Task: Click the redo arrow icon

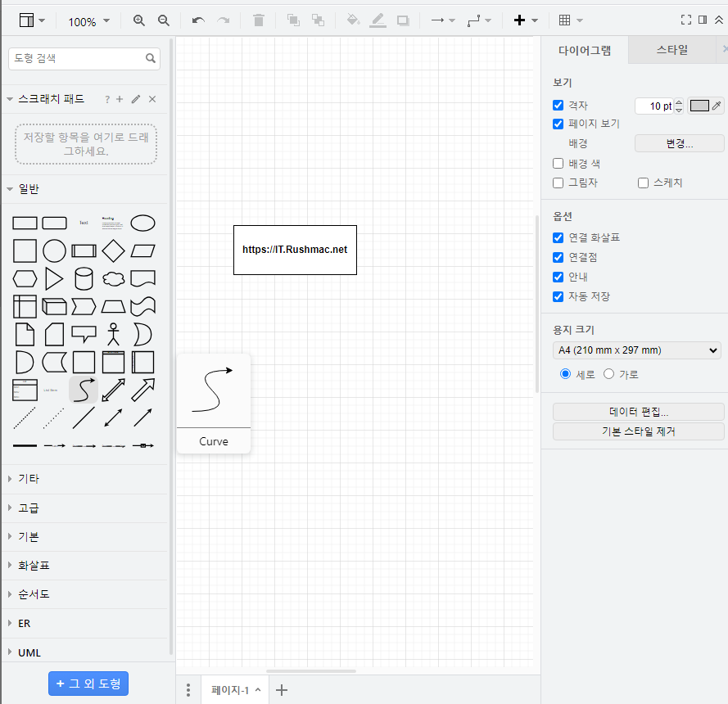Action: click(x=224, y=20)
